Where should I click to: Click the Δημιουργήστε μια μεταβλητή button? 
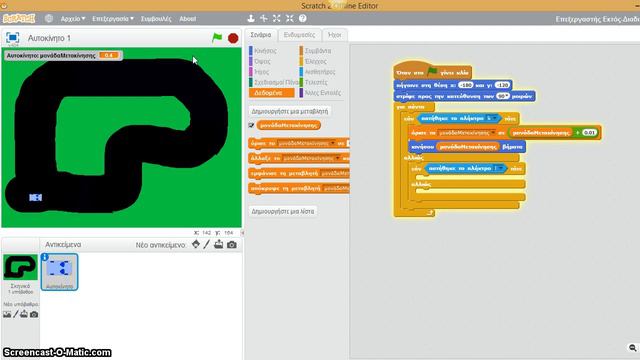pos(289,111)
